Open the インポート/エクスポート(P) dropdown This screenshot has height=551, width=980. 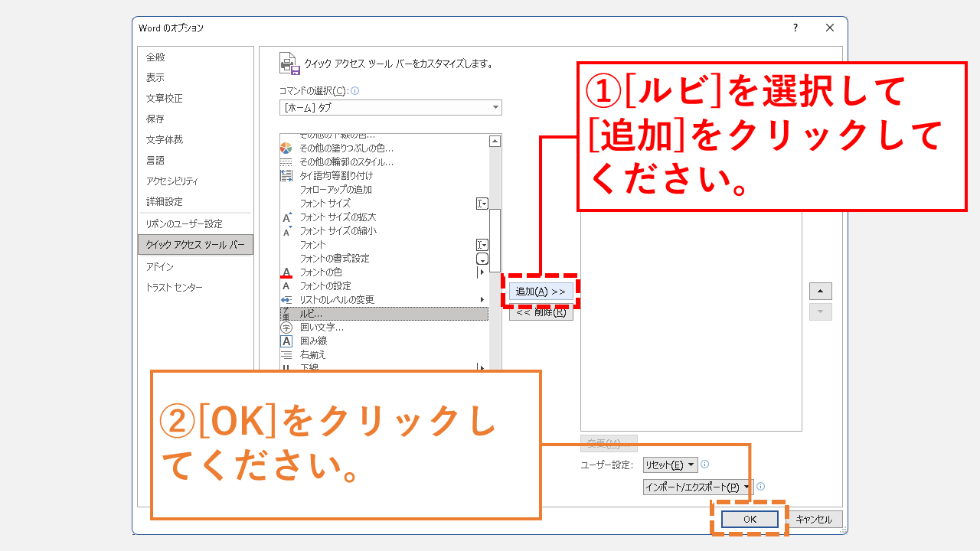(x=697, y=485)
